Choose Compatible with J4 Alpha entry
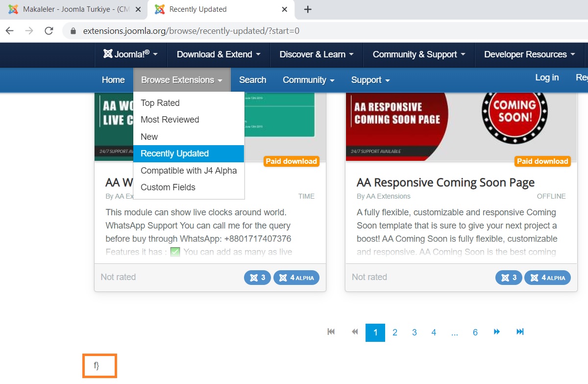 pyautogui.click(x=189, y=171)
